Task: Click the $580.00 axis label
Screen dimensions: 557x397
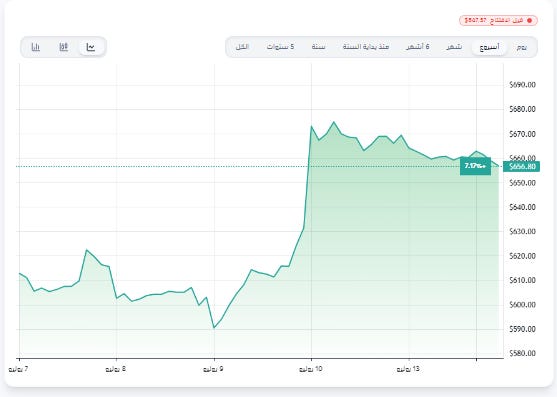Action: click(522, 353)
